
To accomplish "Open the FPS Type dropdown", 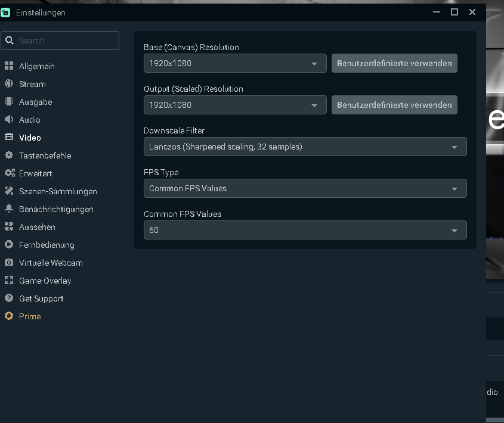I will (305, 188).
